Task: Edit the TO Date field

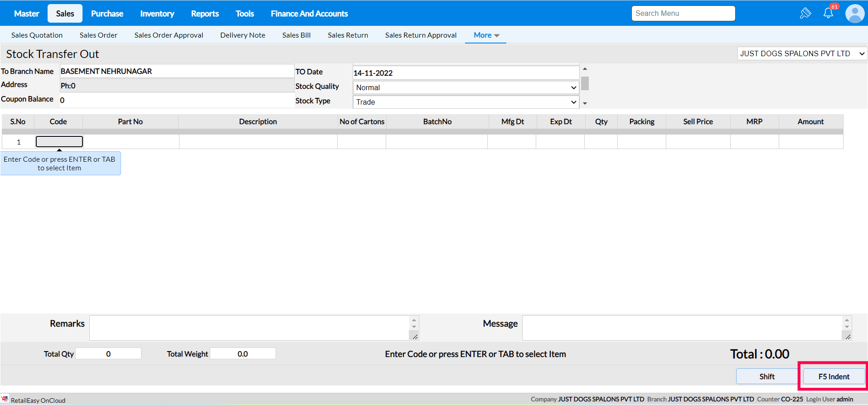Action: (x=466, y=73)
